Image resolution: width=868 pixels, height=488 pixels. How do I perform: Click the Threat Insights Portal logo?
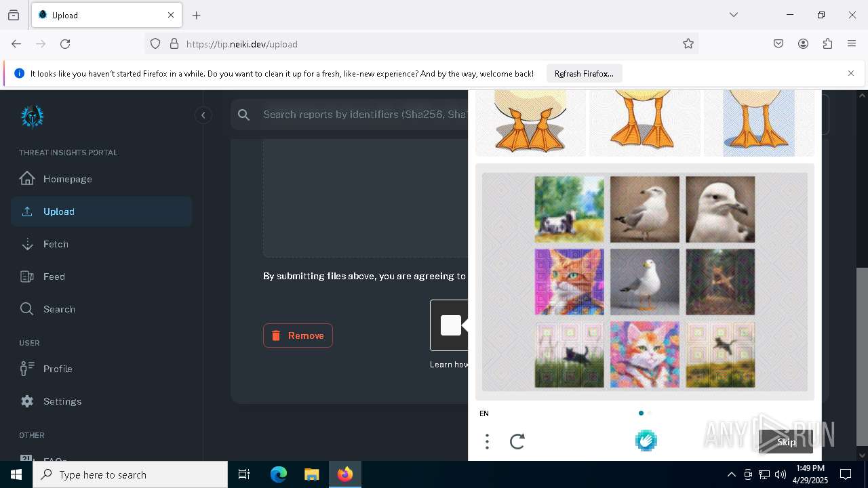[x=32, y=117]
